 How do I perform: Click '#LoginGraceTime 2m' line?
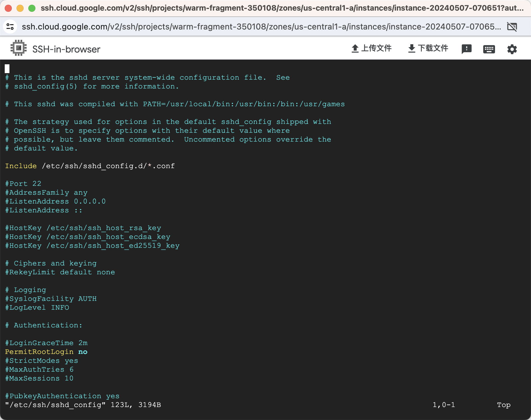tap(46, 343)
